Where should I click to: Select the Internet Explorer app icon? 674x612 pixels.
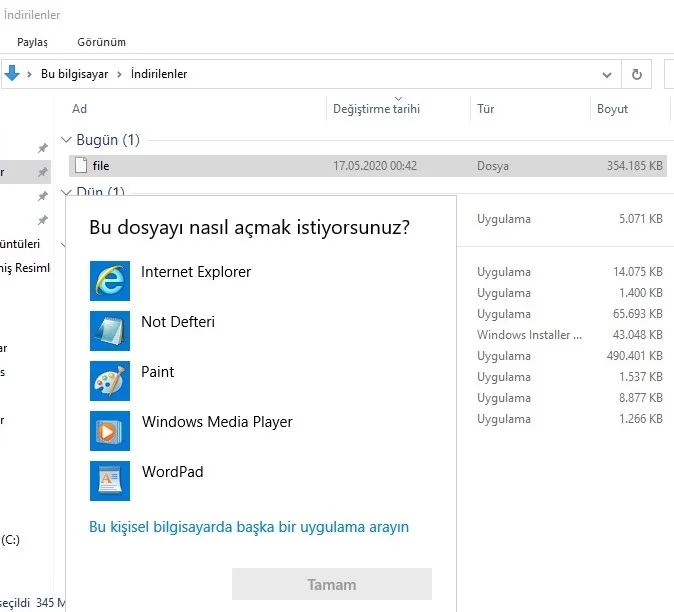click(110, 281)
